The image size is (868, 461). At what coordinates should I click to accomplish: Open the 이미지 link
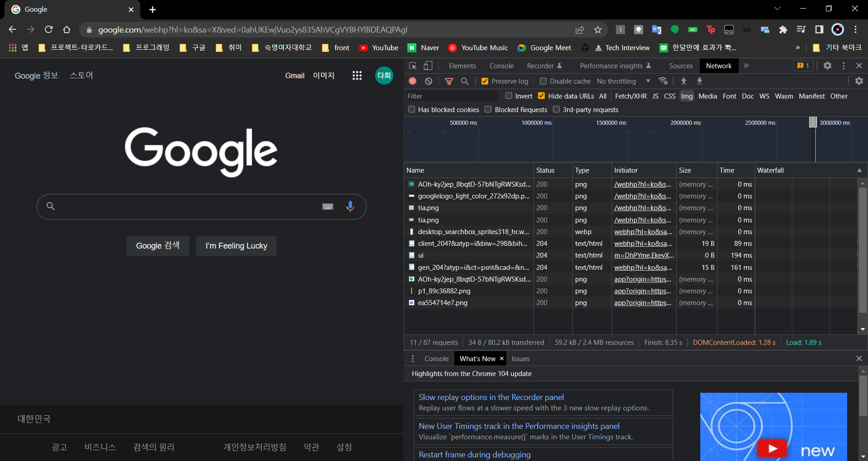(324, 75)
